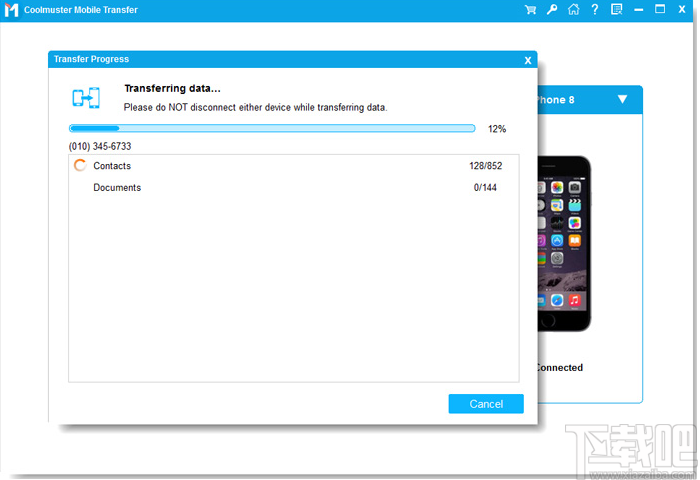Image resolution: width=700 pixels, height=480 pixels.
Task: Open the shopping cart purchase icon
Action: (x=530, y=9)
